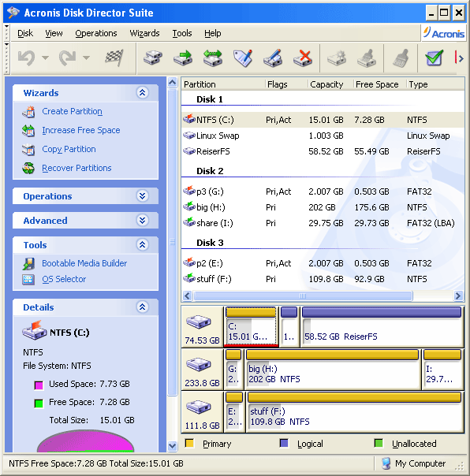Viewport: 470px width, 476px height.
Task: Click the Delete partition red X icon
Action: (x=303, y=58)
